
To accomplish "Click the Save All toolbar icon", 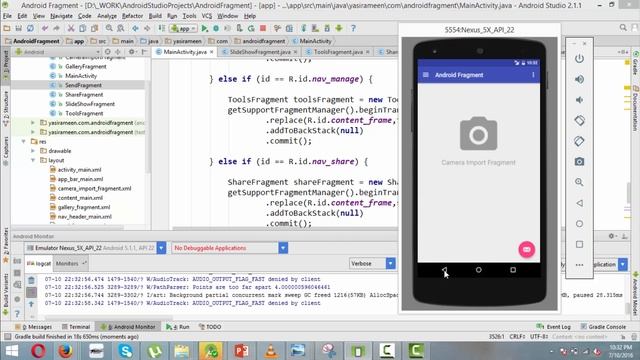I will point(18,29).
